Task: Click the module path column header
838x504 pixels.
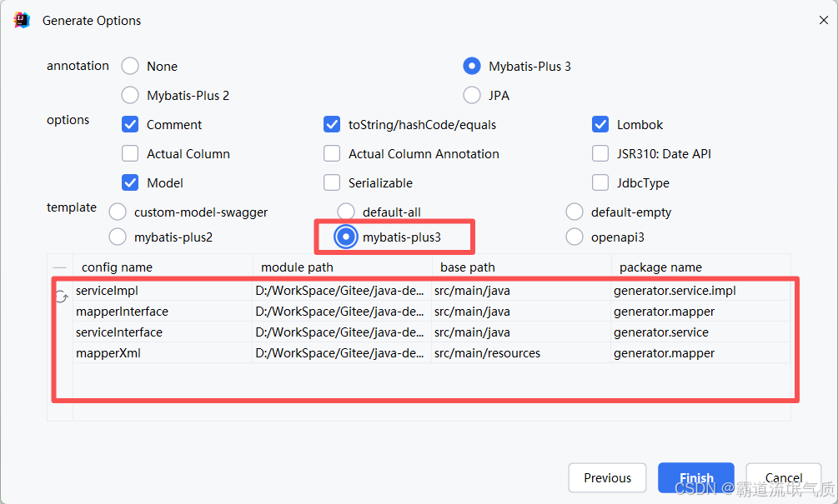Action: [x=343, y=267]
